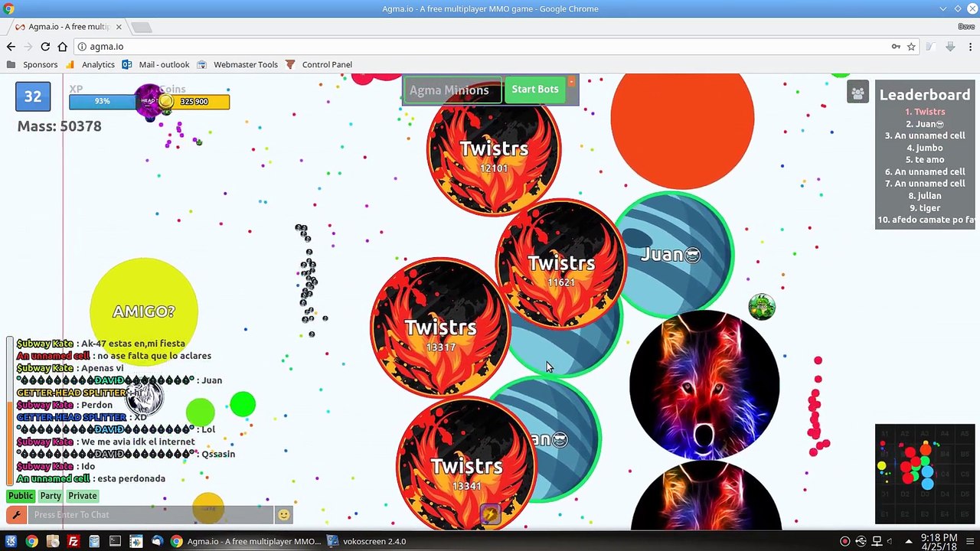
Task: Click chat message 'esta perdonada'
Action: pyautogui.click(x=131, y=478)
